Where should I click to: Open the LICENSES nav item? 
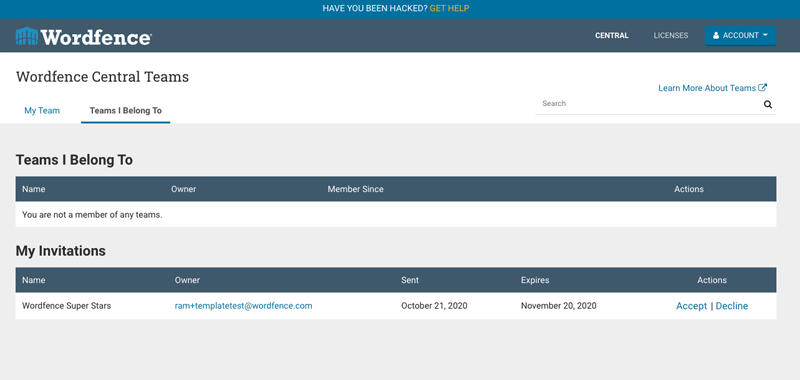point(670,36)
